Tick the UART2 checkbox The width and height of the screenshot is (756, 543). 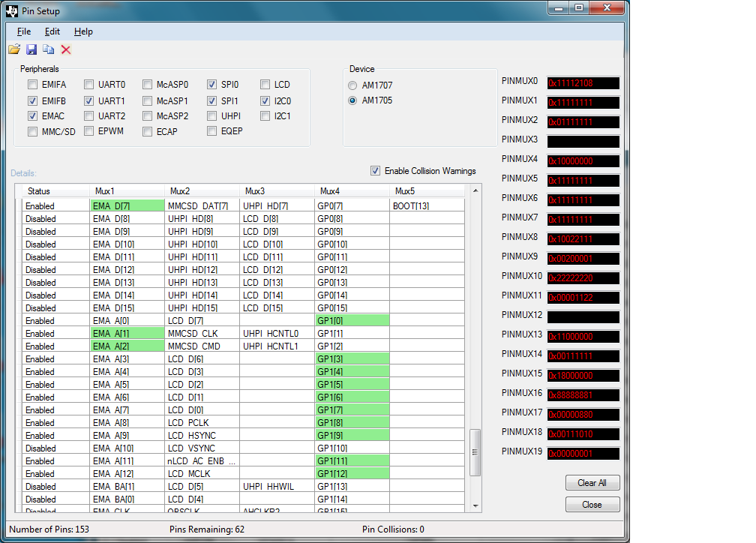(x=88, y=115)
